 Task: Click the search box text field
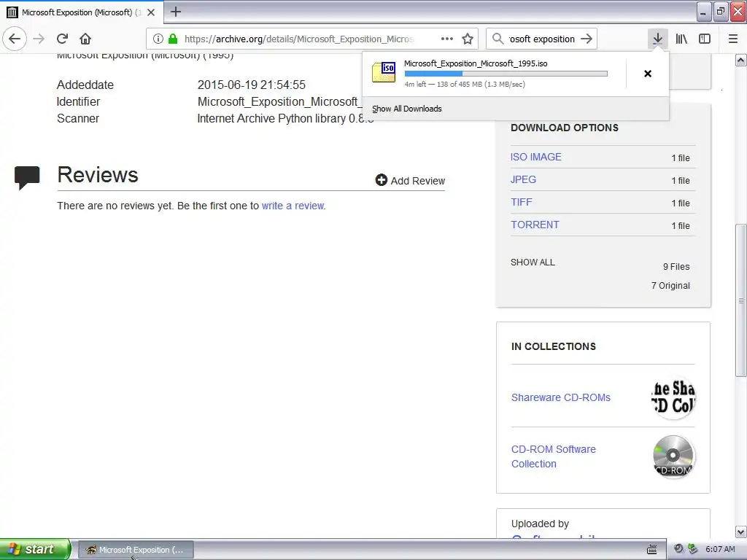click(542, 39)
